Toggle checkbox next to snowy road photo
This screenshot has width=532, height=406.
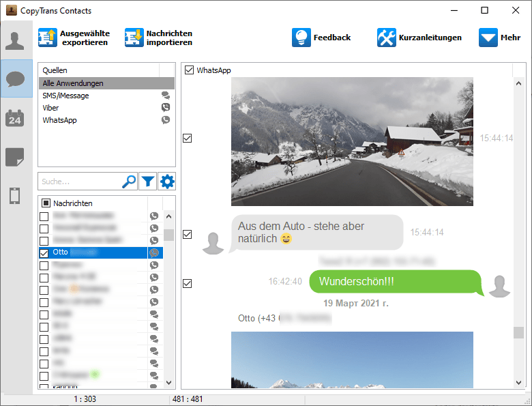click(x=188, y=138)
